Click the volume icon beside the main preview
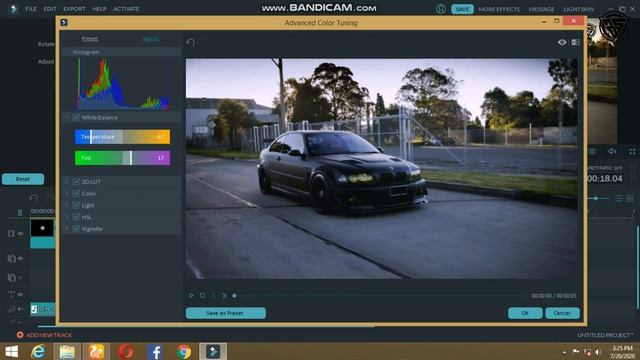640x360 pixels. (612, 151)
